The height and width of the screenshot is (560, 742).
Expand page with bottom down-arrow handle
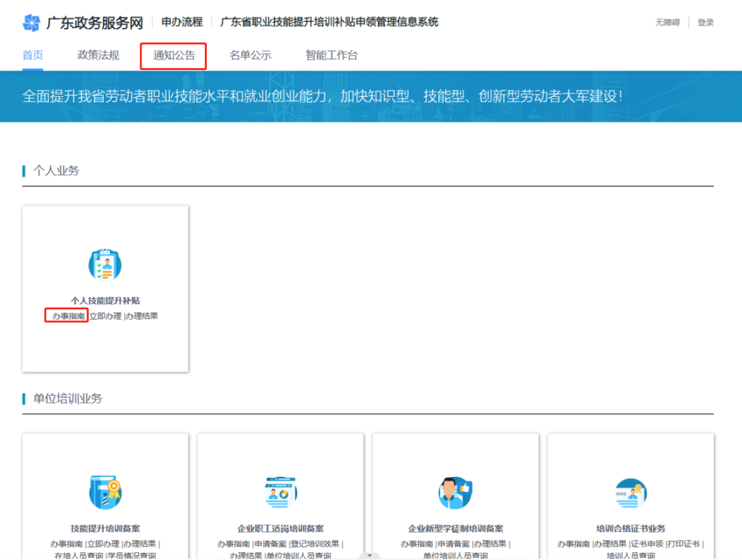click(370, 555)
